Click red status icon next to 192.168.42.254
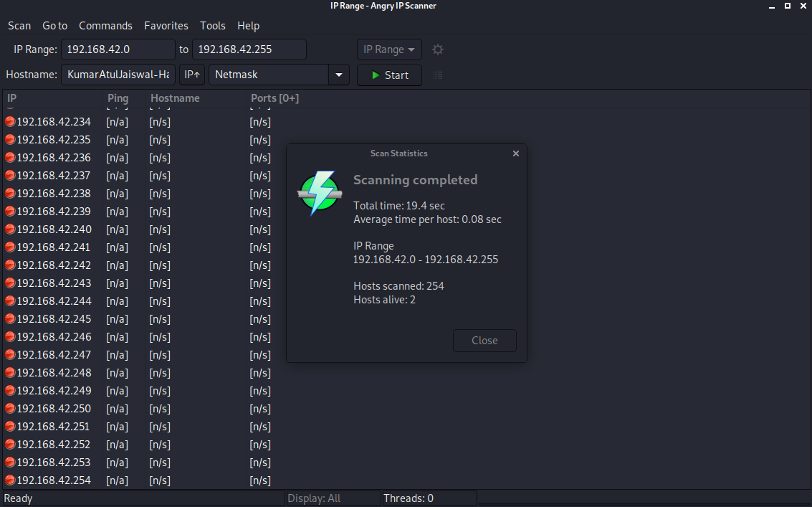 pyautogui.click(x=9, y=480)
